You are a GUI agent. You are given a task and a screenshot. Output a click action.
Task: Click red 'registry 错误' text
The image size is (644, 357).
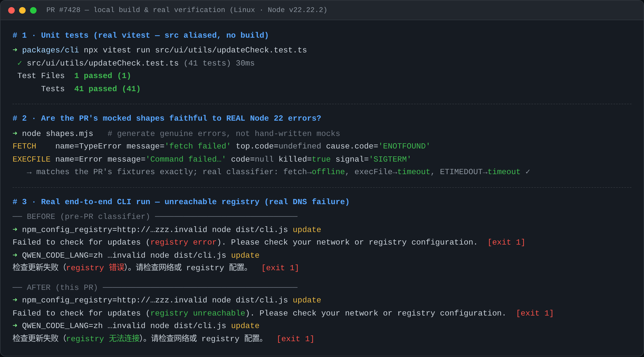click(96, 268)
